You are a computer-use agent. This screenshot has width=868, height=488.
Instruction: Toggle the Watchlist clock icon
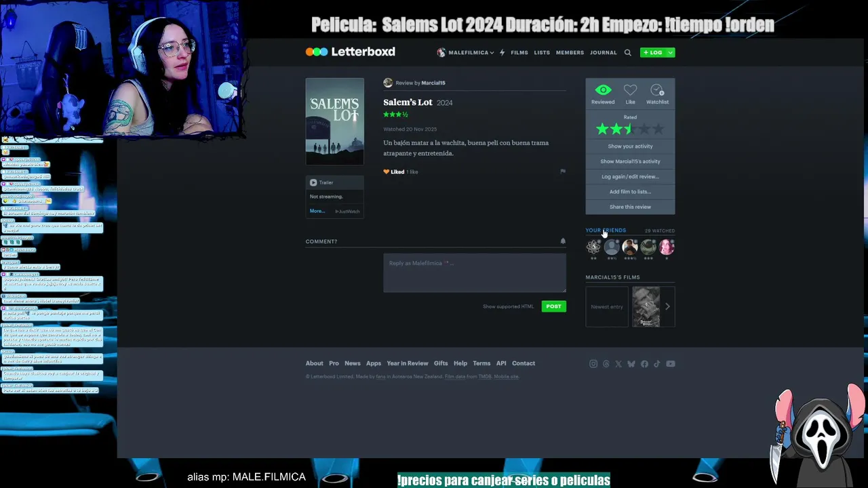click(x=657, y=90)
